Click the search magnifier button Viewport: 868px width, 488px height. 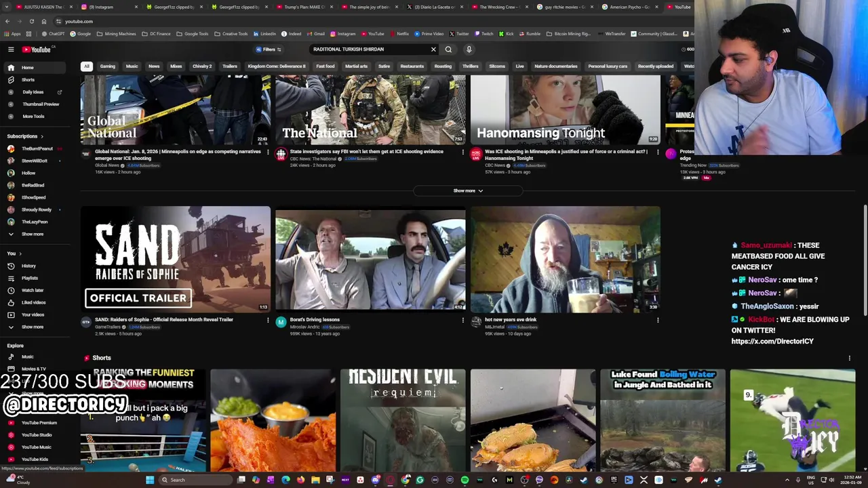tap(448, 49)
